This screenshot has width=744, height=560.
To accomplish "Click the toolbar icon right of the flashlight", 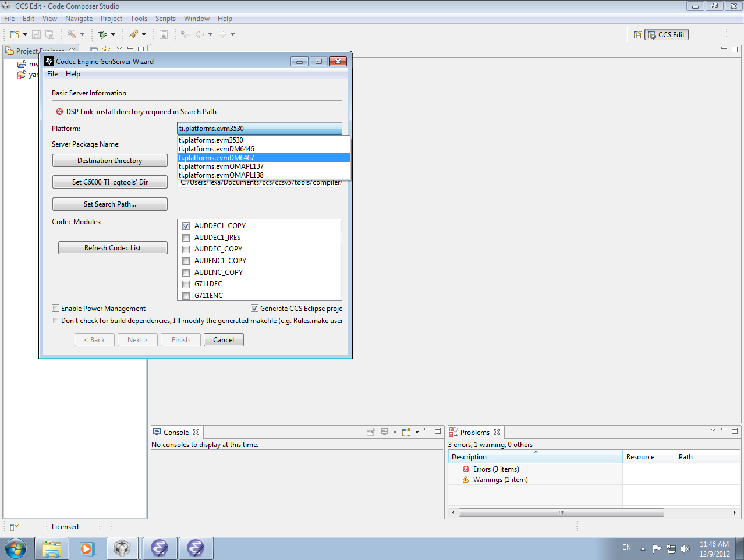I will coord(164,34).
